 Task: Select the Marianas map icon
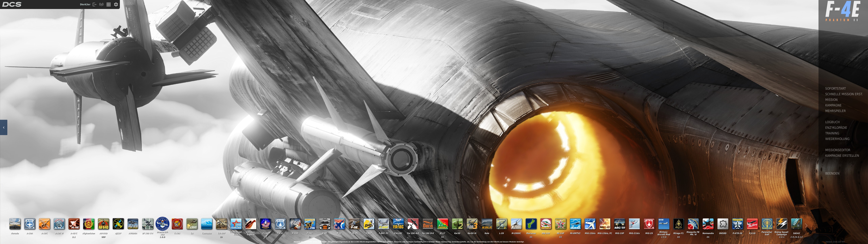pos(531,224)
